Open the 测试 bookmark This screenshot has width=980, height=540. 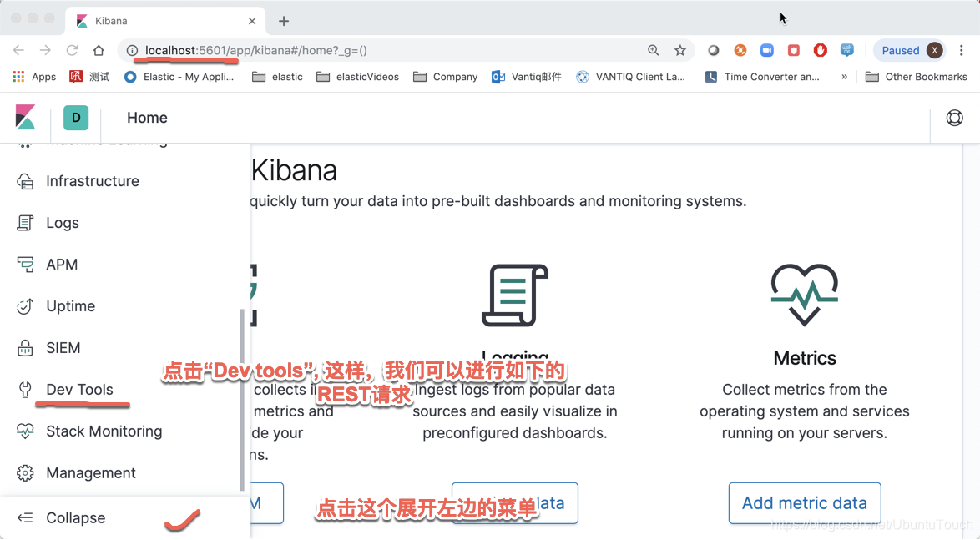click(89, 77)
